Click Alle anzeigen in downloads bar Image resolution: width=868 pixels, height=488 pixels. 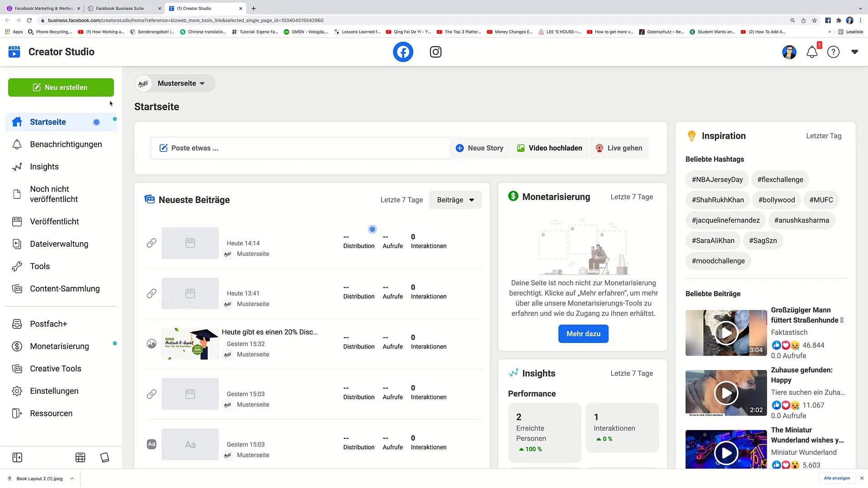tap(836, 478)
